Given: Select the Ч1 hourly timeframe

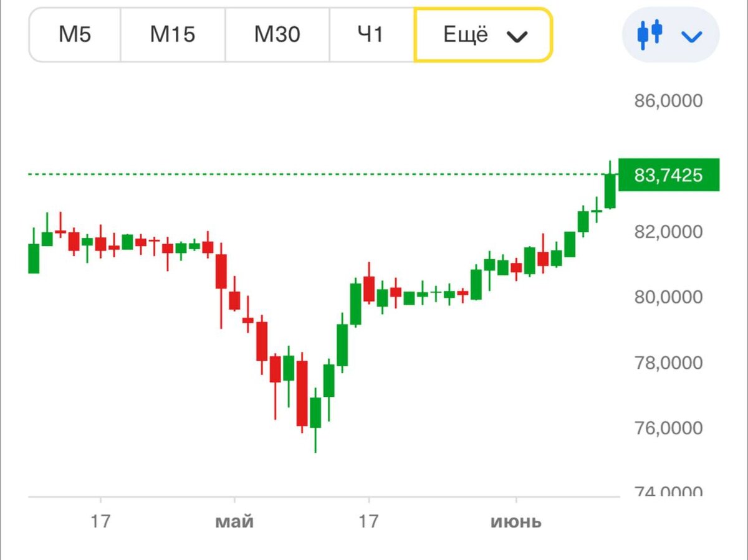Looking at the screenshot, I should 371,35.
